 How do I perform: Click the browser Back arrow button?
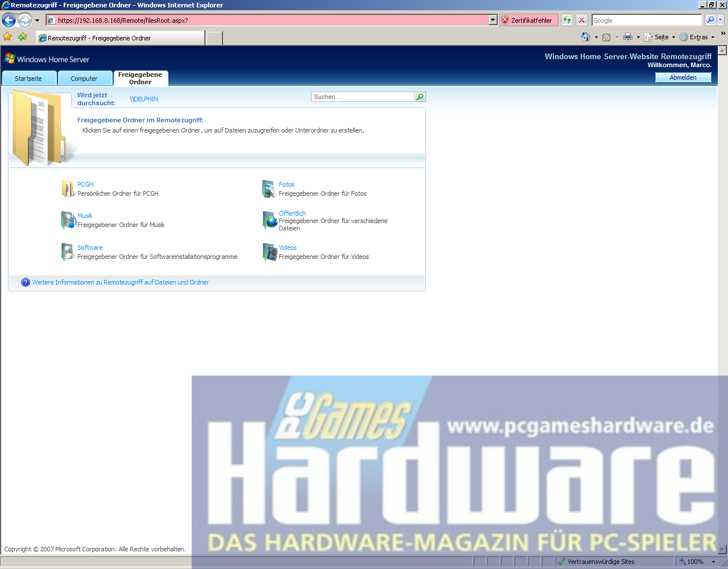click(9, 20)
